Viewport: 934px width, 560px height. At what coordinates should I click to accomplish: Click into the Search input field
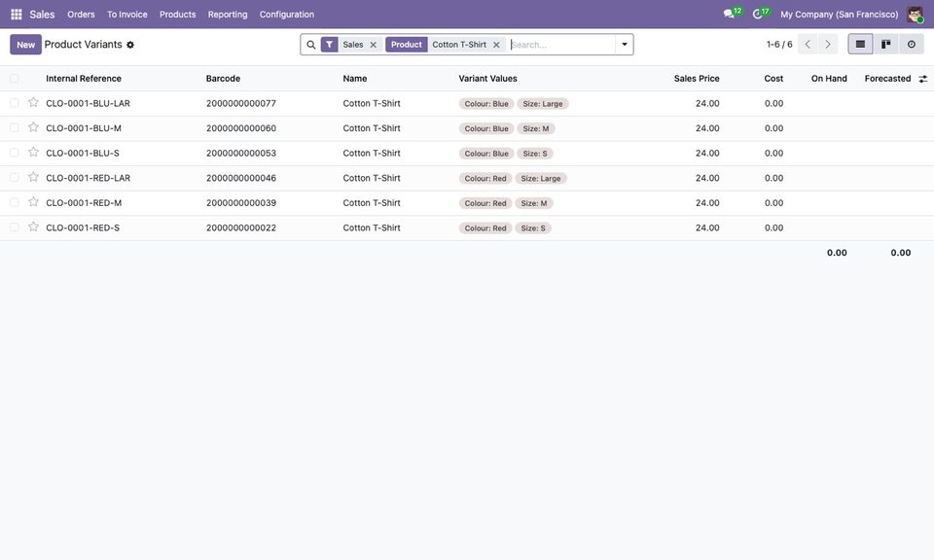tap(561, 45)
